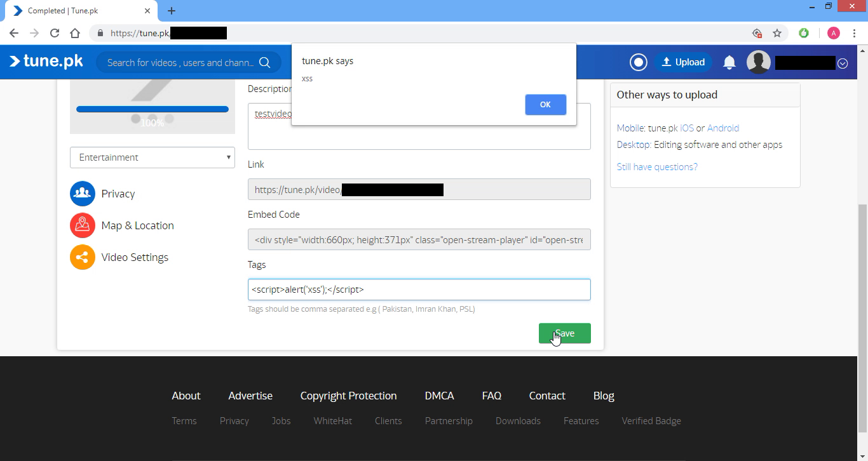Click the record circle icon in header

(638, 62)
